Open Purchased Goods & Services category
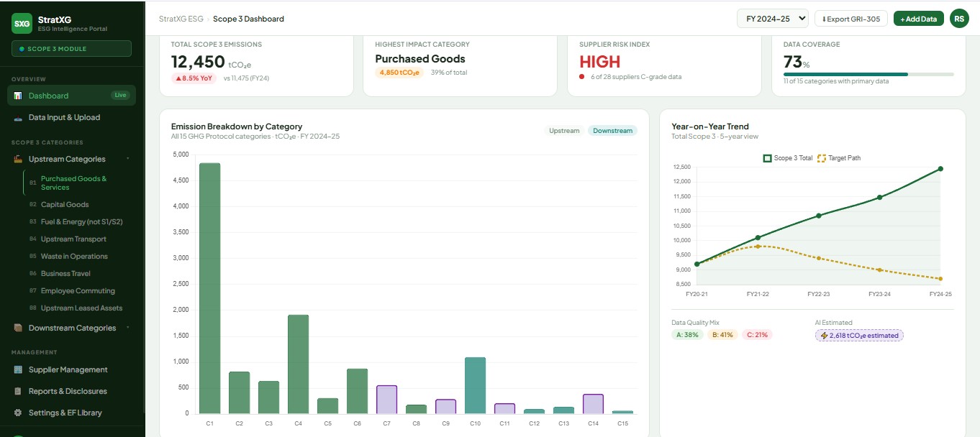The height and width of the screenshot is (437, 980). [x=79, y=183]
